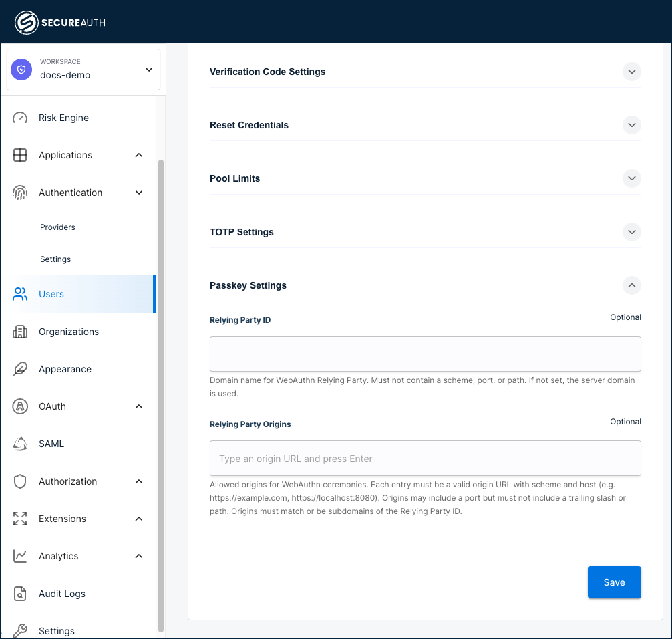Select the Risk Engine icon in sidebar
The height and width of the screenshot is (639, 672).
[20, 118]
